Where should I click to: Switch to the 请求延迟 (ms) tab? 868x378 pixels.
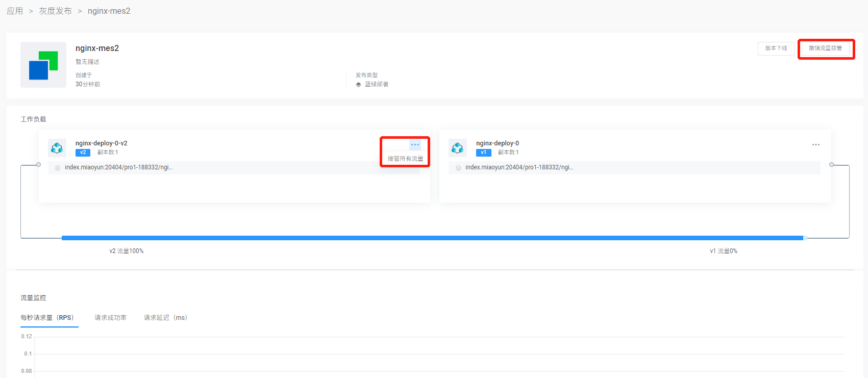point(165,318)
